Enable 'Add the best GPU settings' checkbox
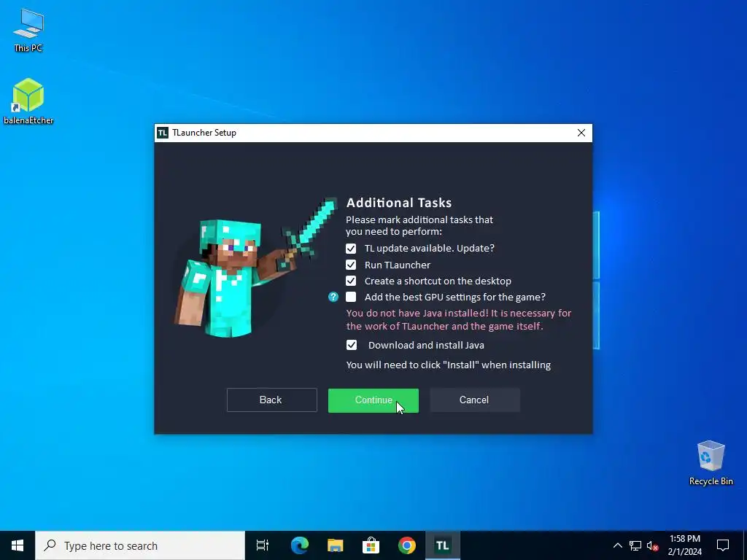Screen dimensions: 747x560 tap(351, 297)
